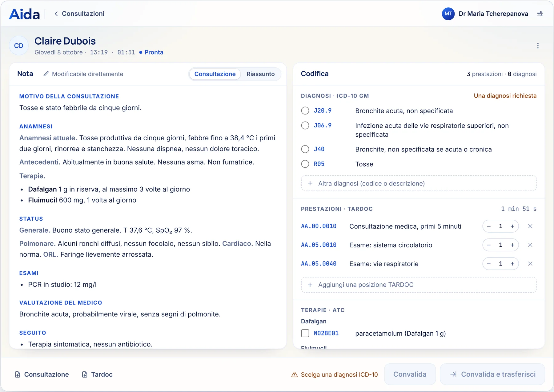Switch to the Consultazione note tab

(x=215, y=74)
